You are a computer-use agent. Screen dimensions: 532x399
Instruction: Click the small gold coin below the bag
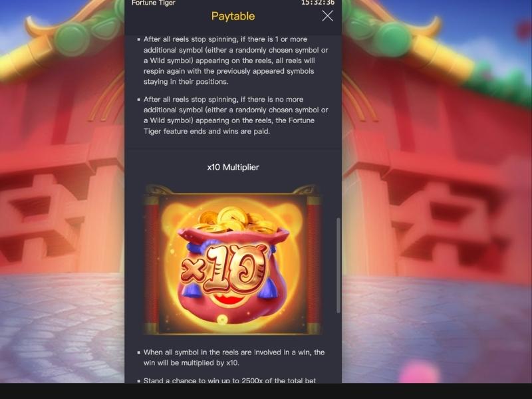(x=222, y=319)
